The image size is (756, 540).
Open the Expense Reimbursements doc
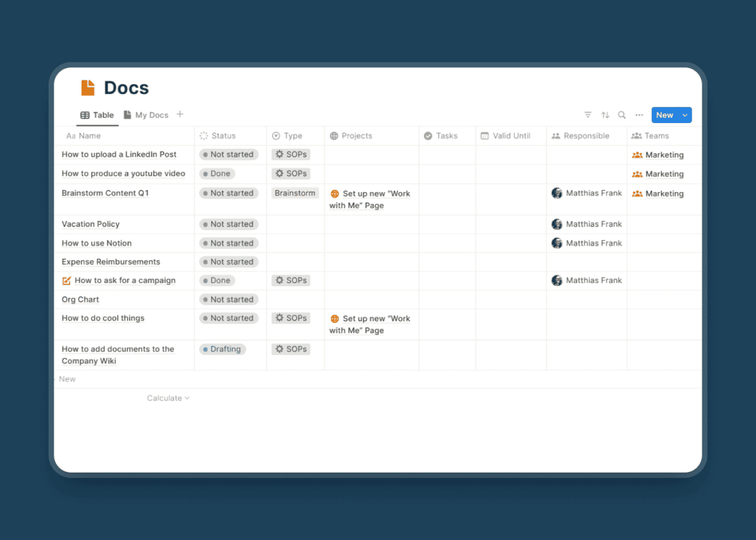click(111, 262)
